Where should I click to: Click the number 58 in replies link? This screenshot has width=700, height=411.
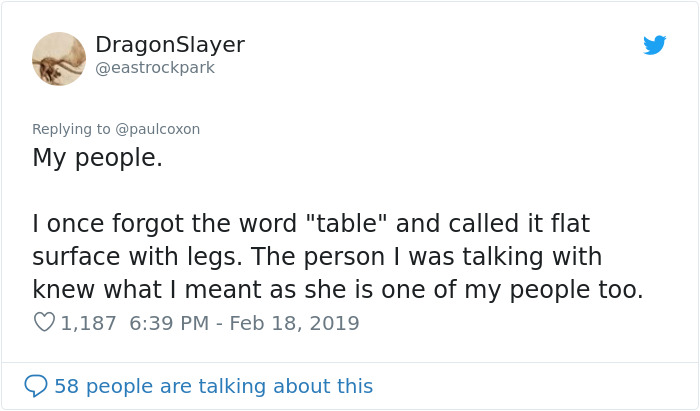(x=66, y=386)
